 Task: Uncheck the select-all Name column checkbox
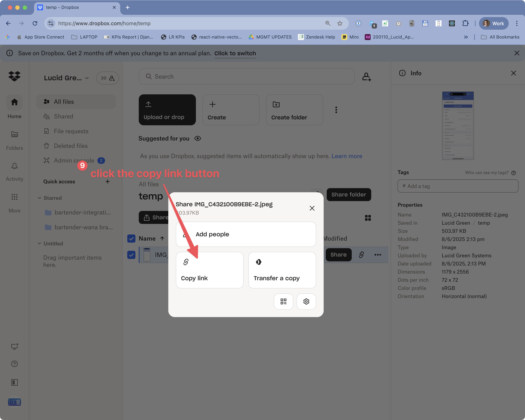point(131,239)
